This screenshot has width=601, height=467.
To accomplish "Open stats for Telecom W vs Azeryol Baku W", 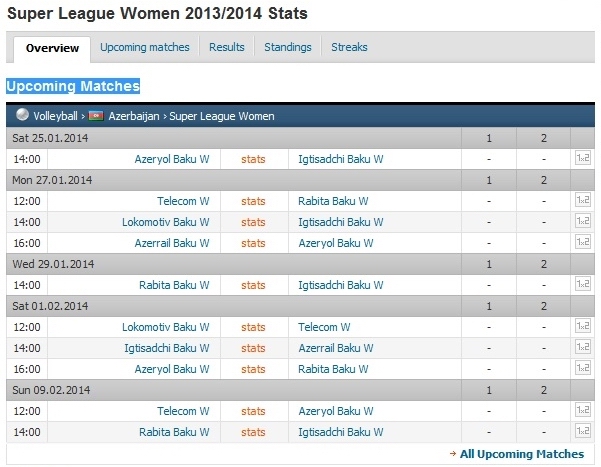I will pyautogui.click(x=253, y=411).
